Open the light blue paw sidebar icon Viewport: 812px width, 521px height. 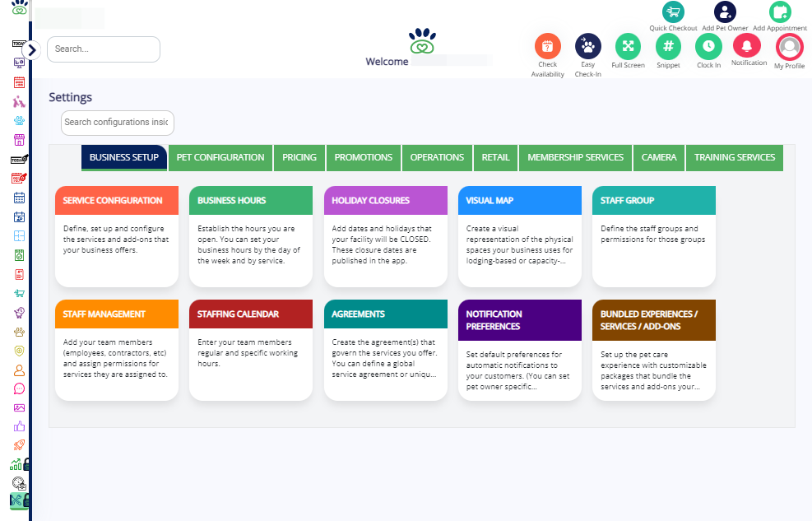tap(19, 121)
